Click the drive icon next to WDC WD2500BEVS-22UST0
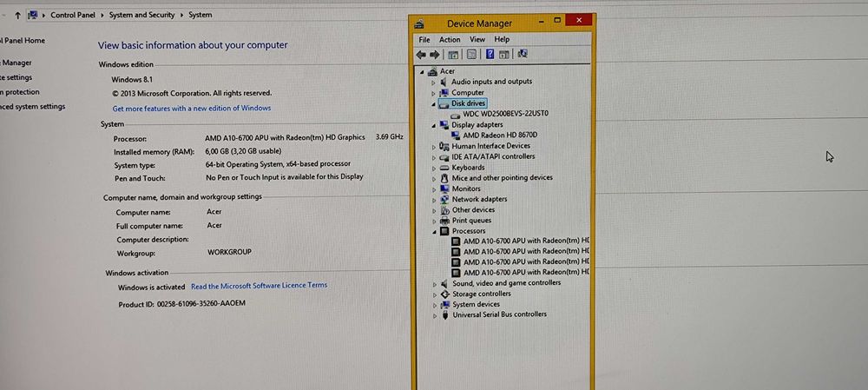 [456, 114]
